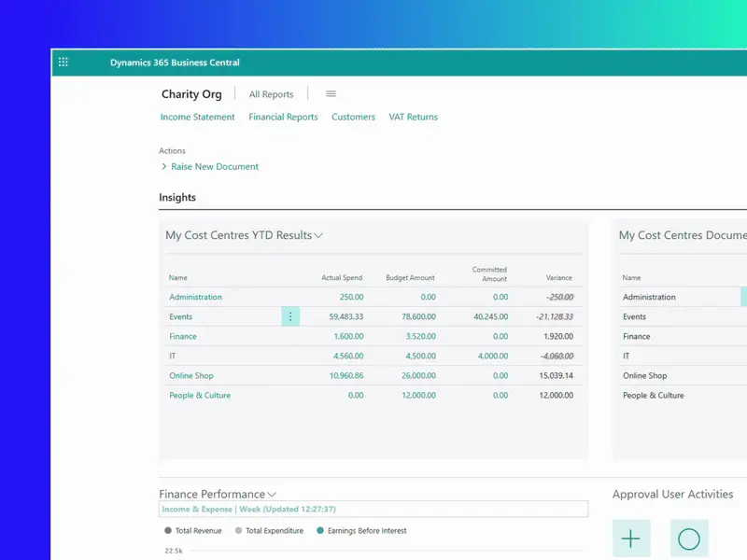This screenshot has height=560, width=747.
Task: Click the plus icon tile under Approval User Activities
Action: 631,539
